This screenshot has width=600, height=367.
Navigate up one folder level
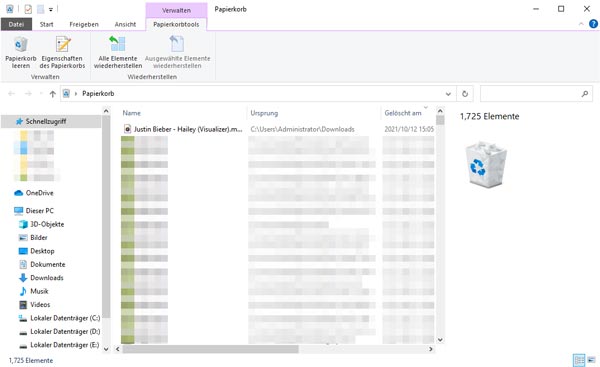tap(52, 94)
